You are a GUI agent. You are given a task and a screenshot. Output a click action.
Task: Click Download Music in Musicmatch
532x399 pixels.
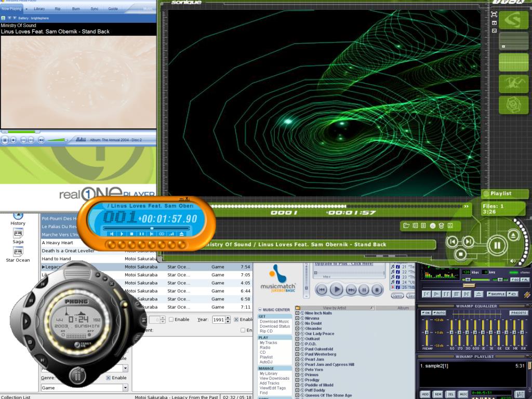click(x=274, y=322)
